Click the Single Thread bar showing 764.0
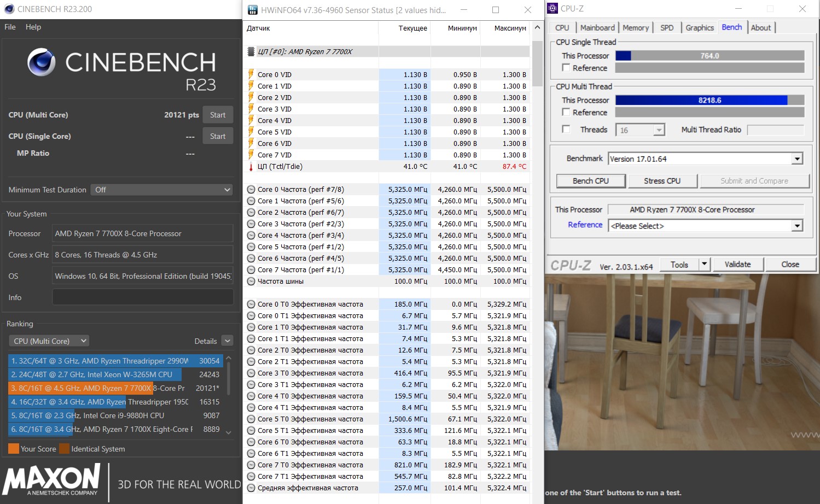 click(x=710, y=56)
